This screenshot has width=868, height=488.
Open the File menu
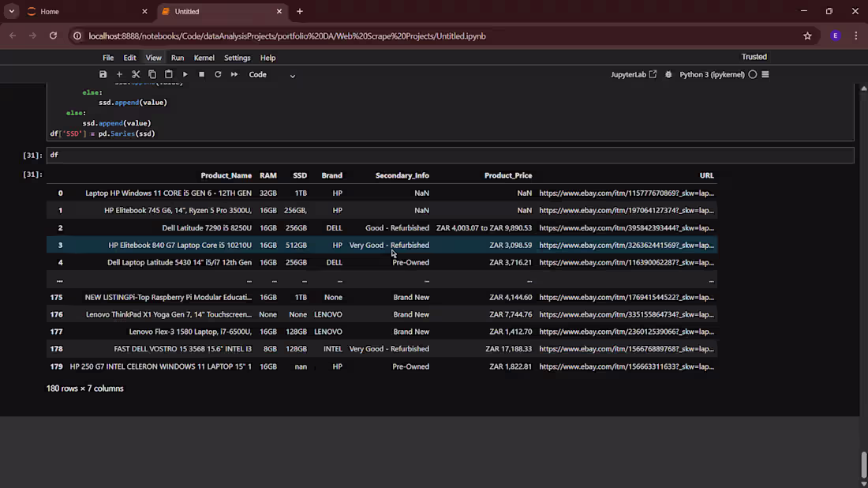coord(108,58)
